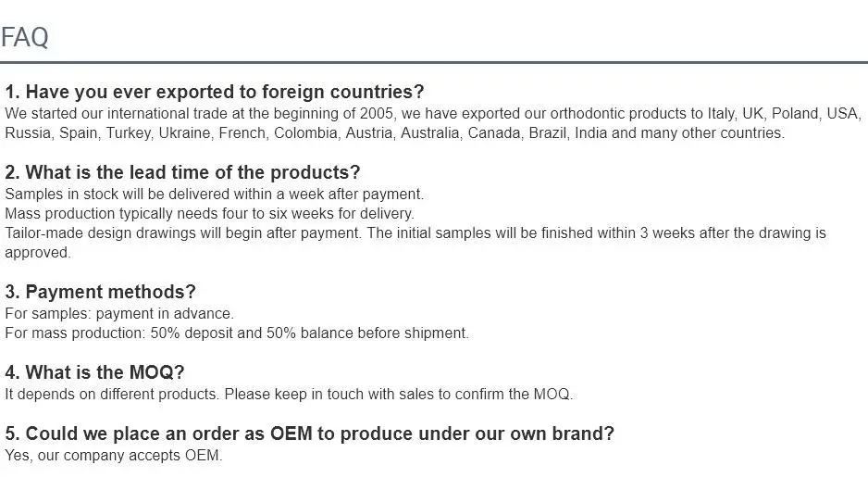Image resolution: width=868 pixels, height=490 pixels.
Task: Select question 'Have you ever exported to foreign countries?'
Action: (x=215, y=92)
